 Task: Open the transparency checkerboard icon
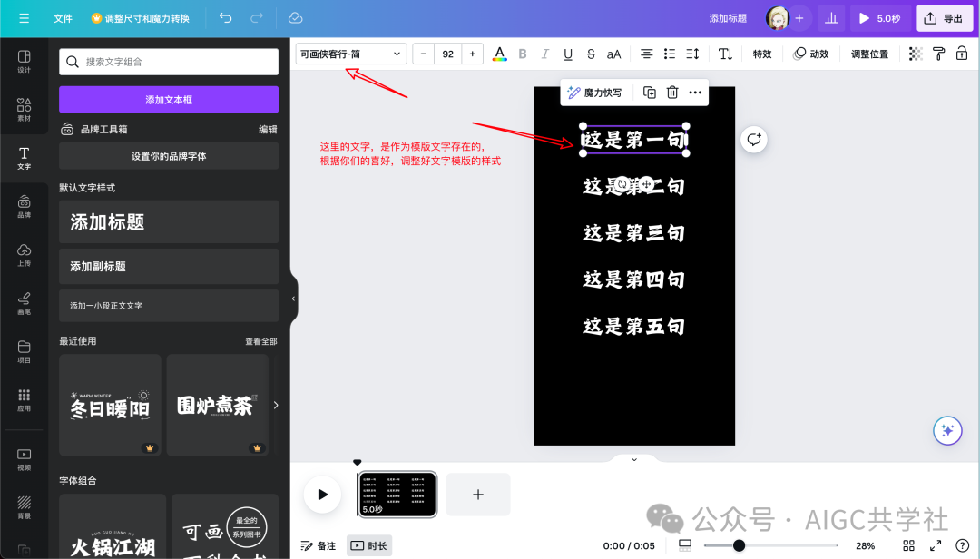coord(916,54)
